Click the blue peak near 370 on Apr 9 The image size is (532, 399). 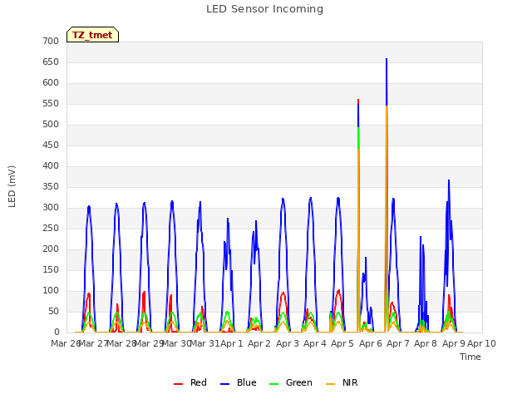click(x=449, y=181)
